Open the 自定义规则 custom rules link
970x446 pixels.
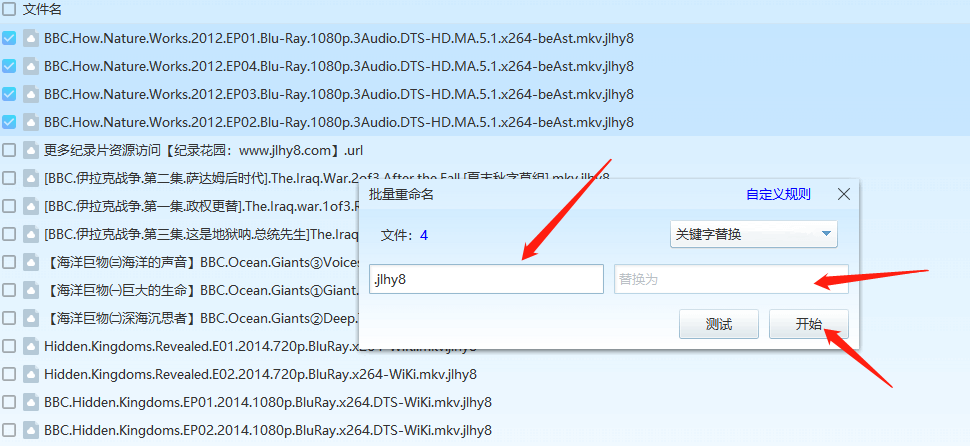[778, 195]
